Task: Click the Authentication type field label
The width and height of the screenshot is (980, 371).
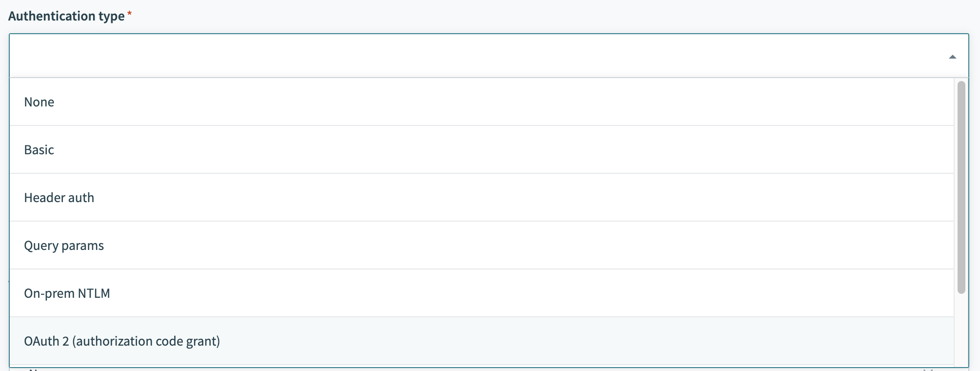Action: coord(66,16)
